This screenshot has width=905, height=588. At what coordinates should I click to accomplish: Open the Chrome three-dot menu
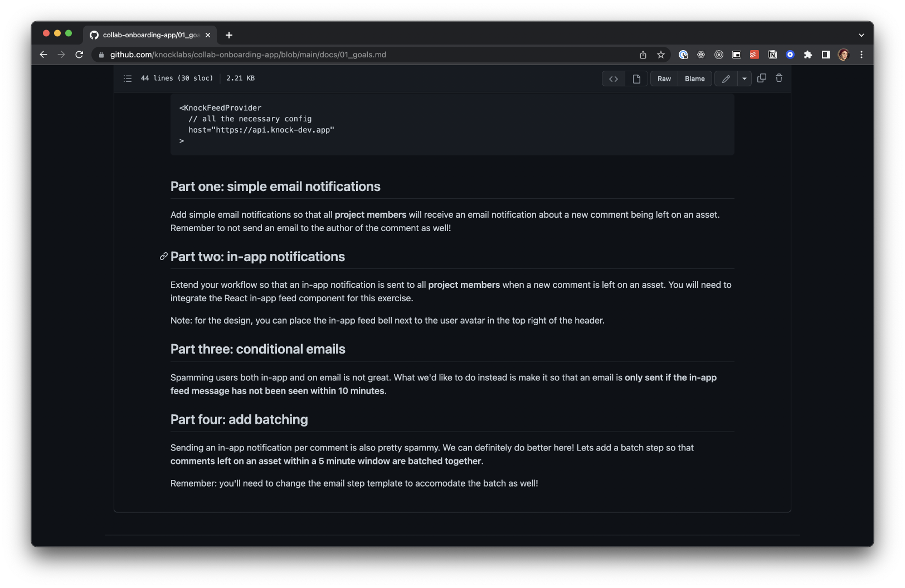coord(861,55)
